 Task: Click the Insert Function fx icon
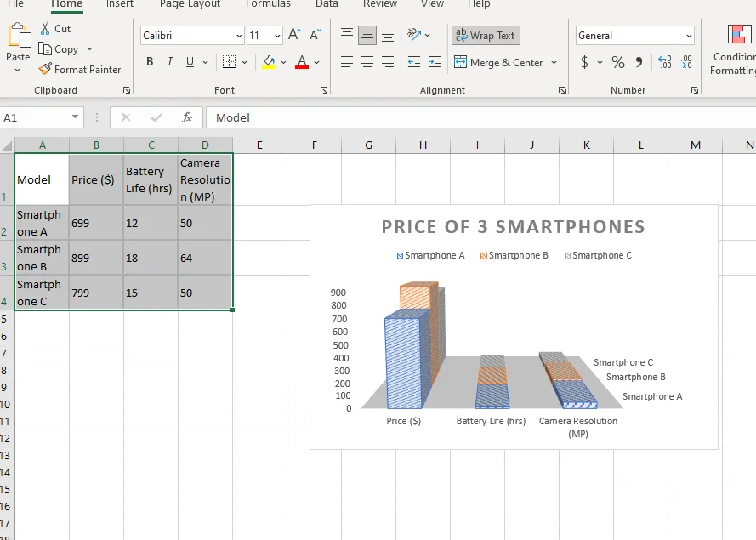pos(187,117)
